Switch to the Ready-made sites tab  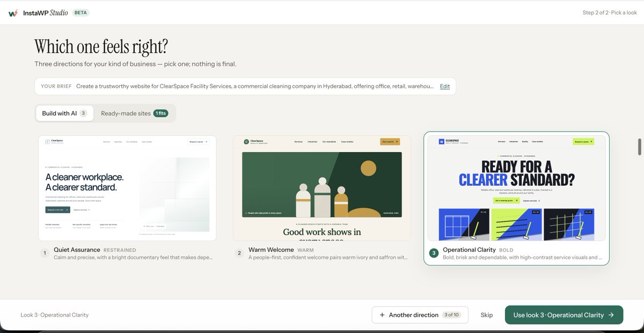tap(135, 113)
